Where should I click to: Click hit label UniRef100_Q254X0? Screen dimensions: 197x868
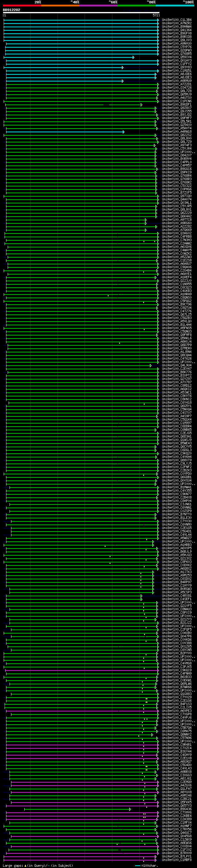point(177,125)
